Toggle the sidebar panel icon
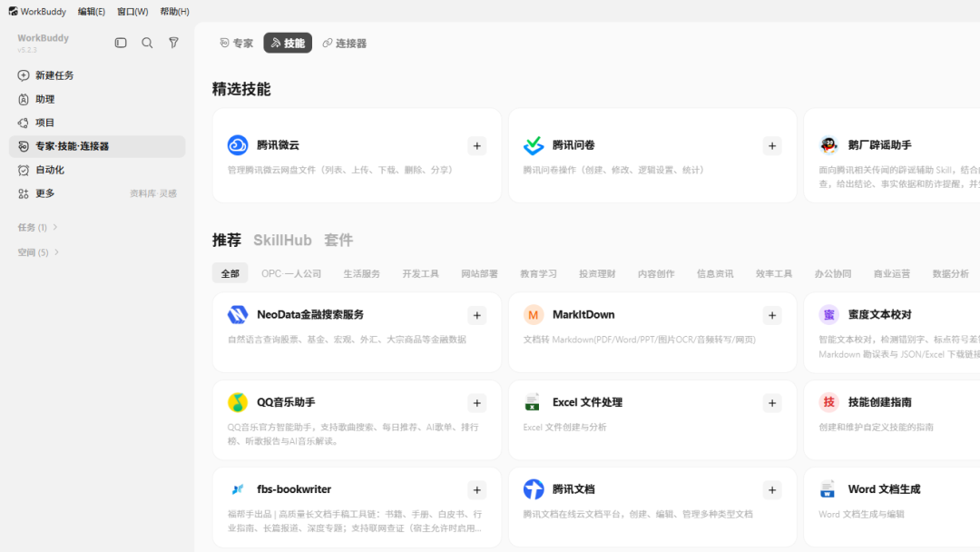Screen dimensions: 980x552 click(x=121, y=43)
